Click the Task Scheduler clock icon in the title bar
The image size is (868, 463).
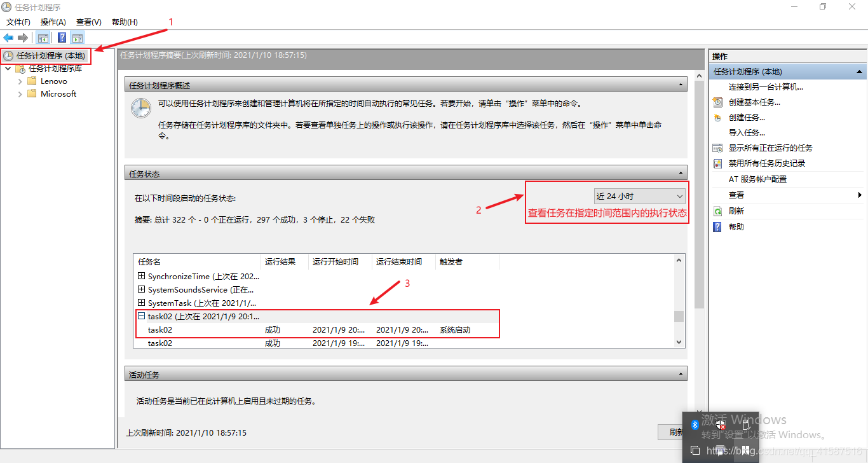tap(7, 7)
